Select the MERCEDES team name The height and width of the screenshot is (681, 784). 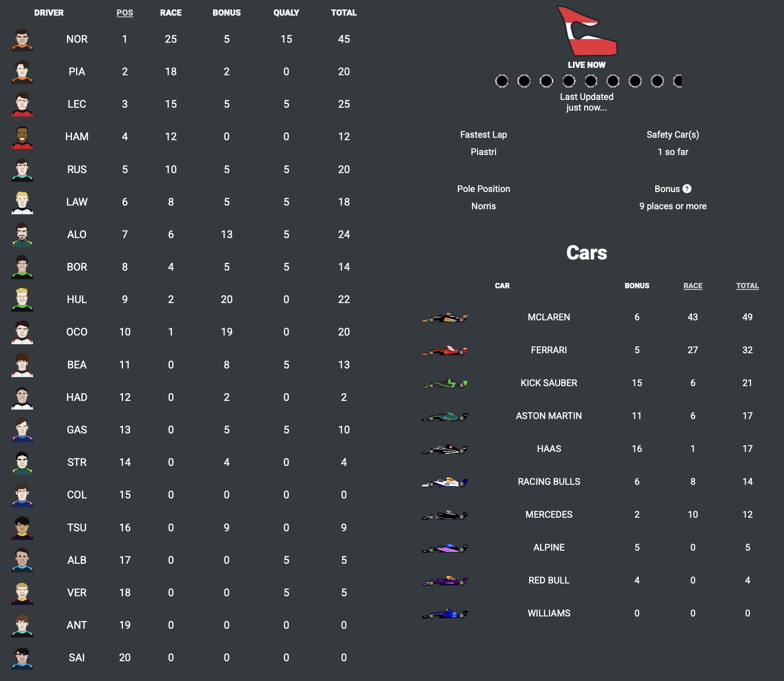pos(549,514)
